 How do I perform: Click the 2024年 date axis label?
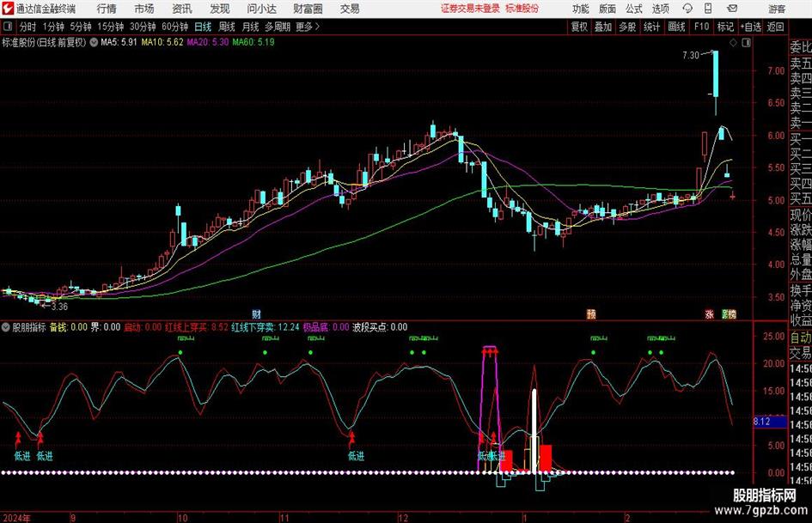coord(16,518)
